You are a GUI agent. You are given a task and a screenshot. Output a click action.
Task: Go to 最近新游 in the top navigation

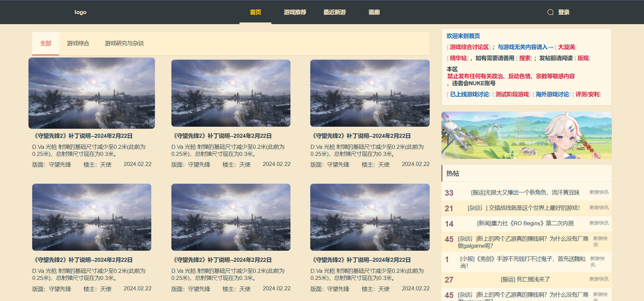334,12
